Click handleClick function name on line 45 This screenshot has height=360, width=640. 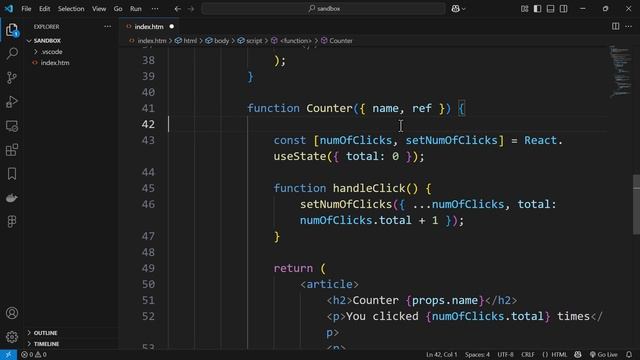click(x=369, y=188)
